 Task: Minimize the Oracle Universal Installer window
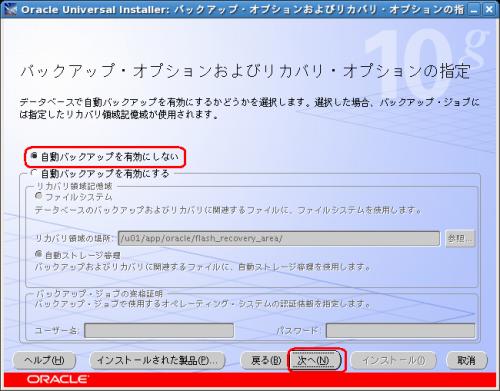[x=473, y=10]
